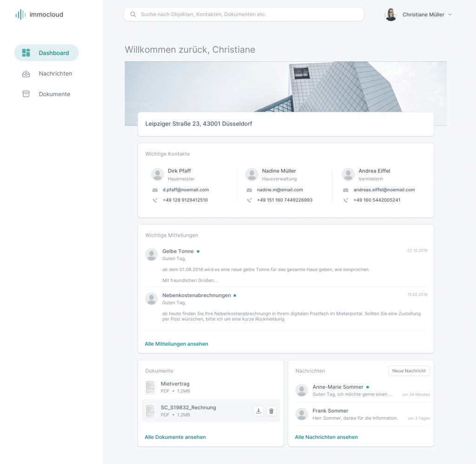Click Dirk Pfaff's avatar icon
This screenshot has width=476, height=464.
click(x=158, y=175)
